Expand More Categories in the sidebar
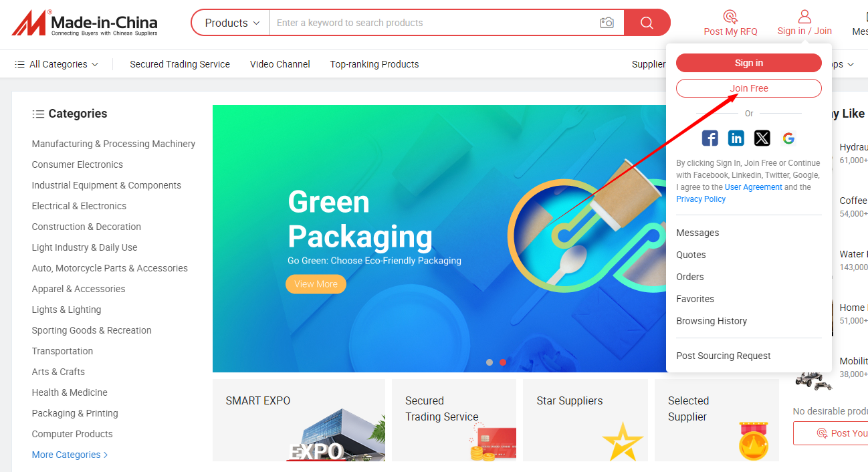Viewport: 868px width, 472px height. [x=70, y=455]
